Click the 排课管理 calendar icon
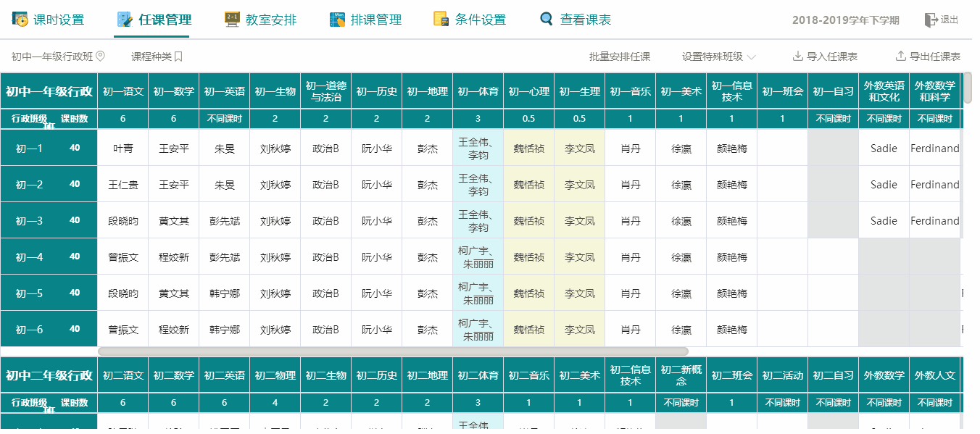This screenshot has width=980, height=434. pos(337,20)
